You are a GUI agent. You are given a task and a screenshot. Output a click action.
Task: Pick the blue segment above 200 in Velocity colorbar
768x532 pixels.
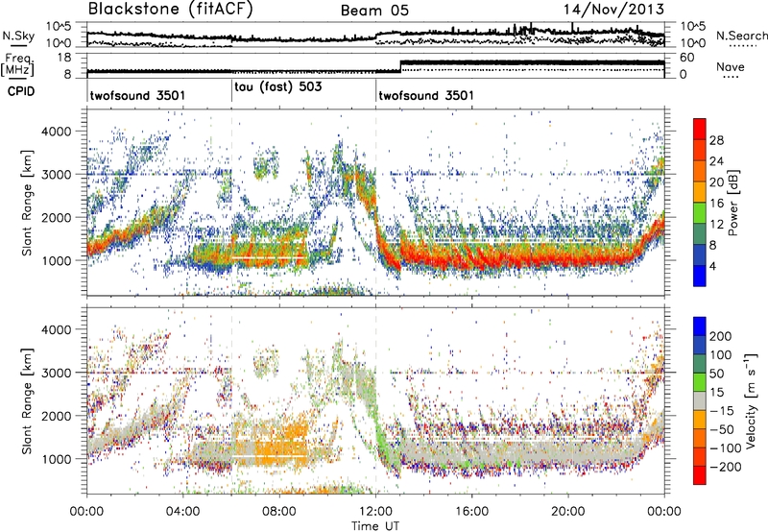coord(700,326)
